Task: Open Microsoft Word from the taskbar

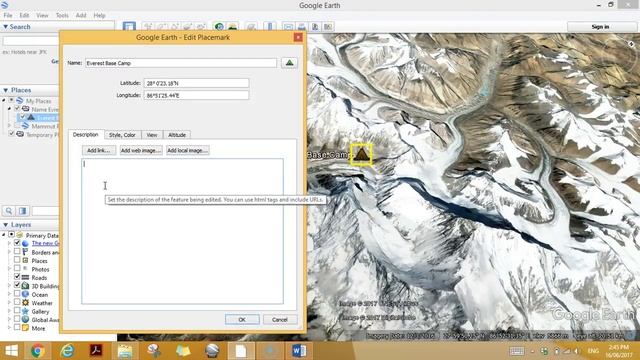Action: click(x=299, y=351)
